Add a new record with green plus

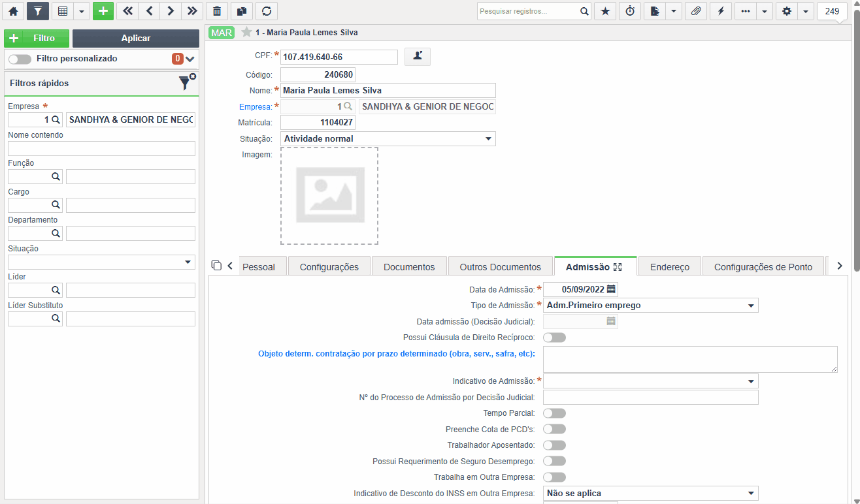point(103,11)
